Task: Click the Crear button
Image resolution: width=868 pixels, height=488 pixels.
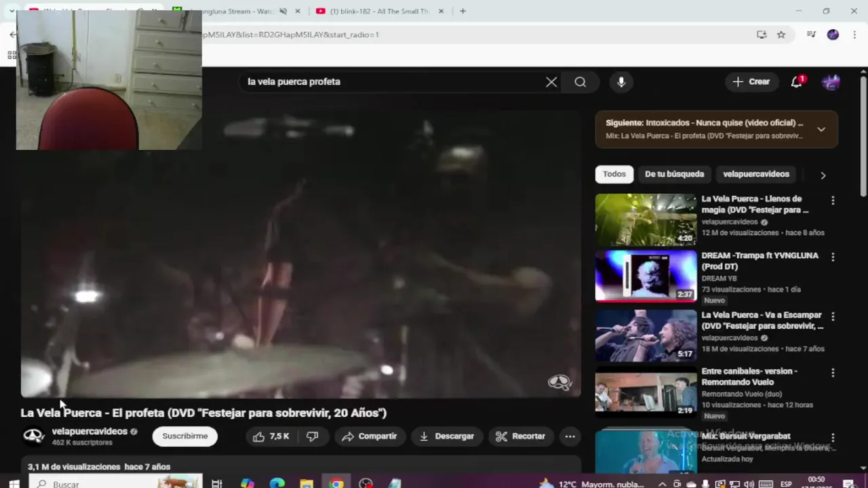Action: 751,82
